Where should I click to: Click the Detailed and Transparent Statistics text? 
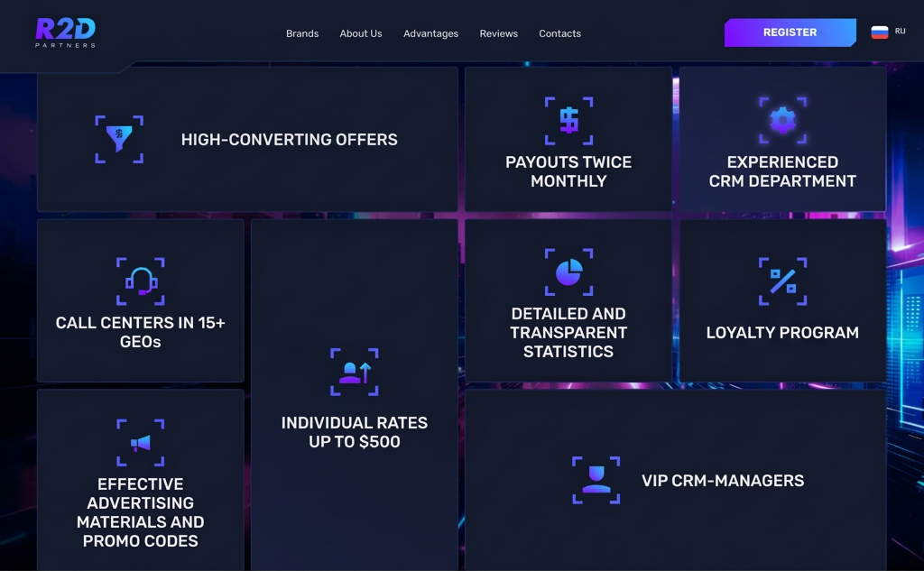(x=568, y=332)
